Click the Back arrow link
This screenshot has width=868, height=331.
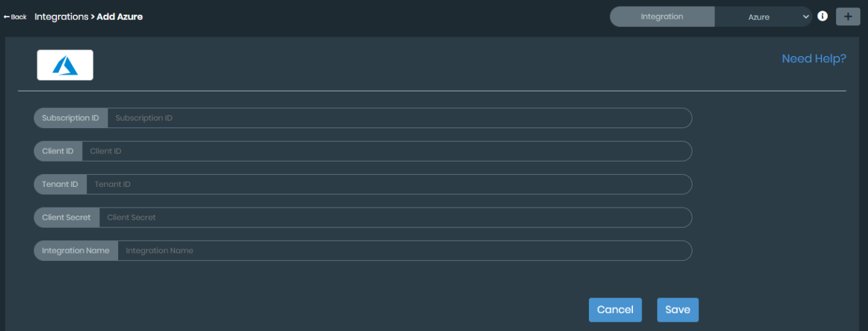(x=15, y=17)
